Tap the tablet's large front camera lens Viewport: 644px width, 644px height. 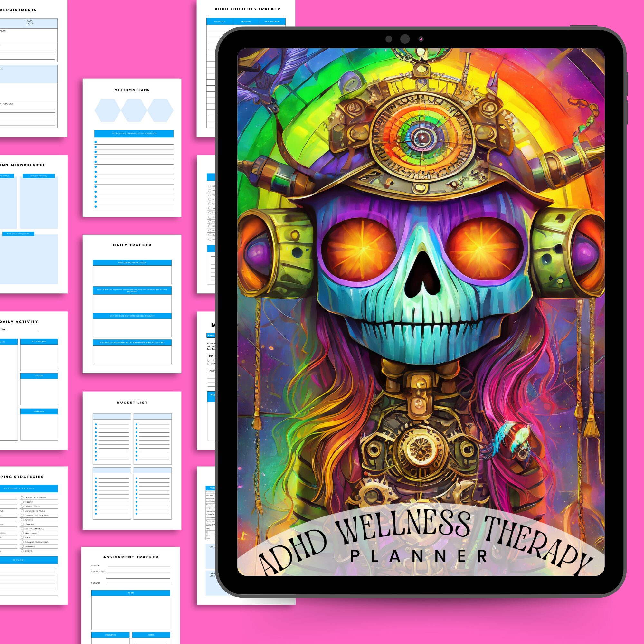(x=405, y=39)
